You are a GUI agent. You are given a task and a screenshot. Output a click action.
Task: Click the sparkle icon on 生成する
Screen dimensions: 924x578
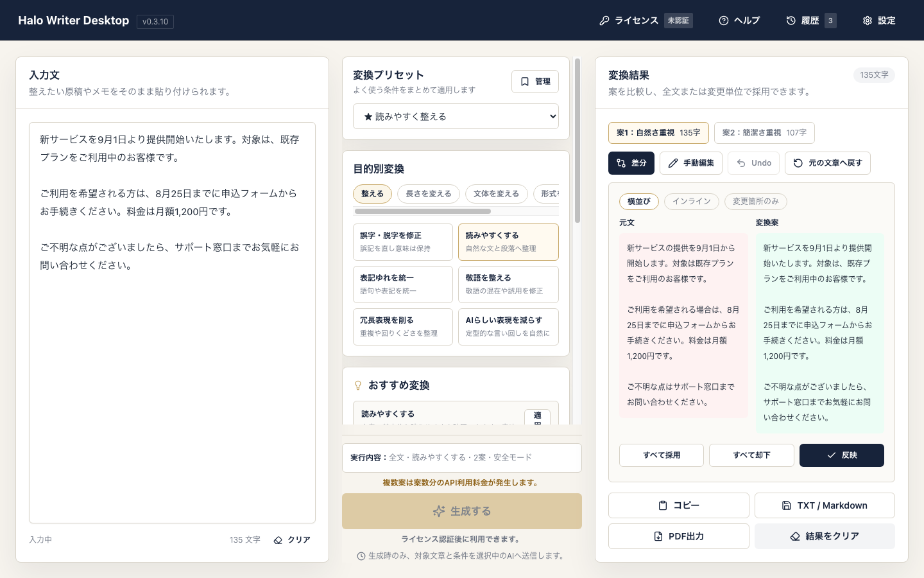click(439, 511)
